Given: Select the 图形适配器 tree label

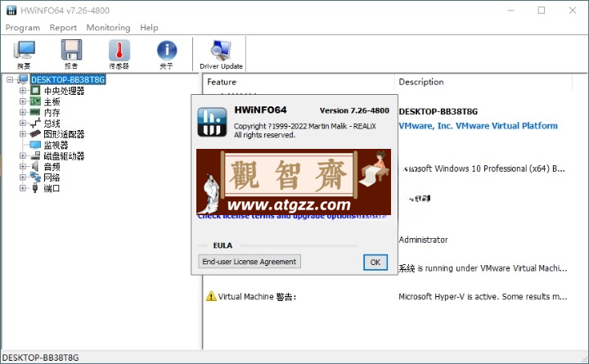Looking at the screenshot, I should [65, 134].
